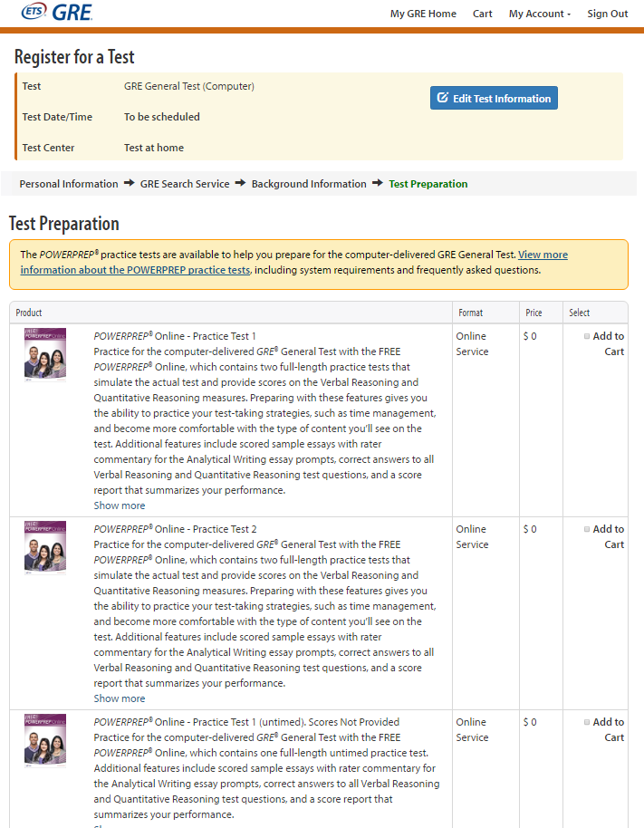The height and width of the screenshot is (828, 644).
Task: Go to My GRE Home
Action: point(423,14)
